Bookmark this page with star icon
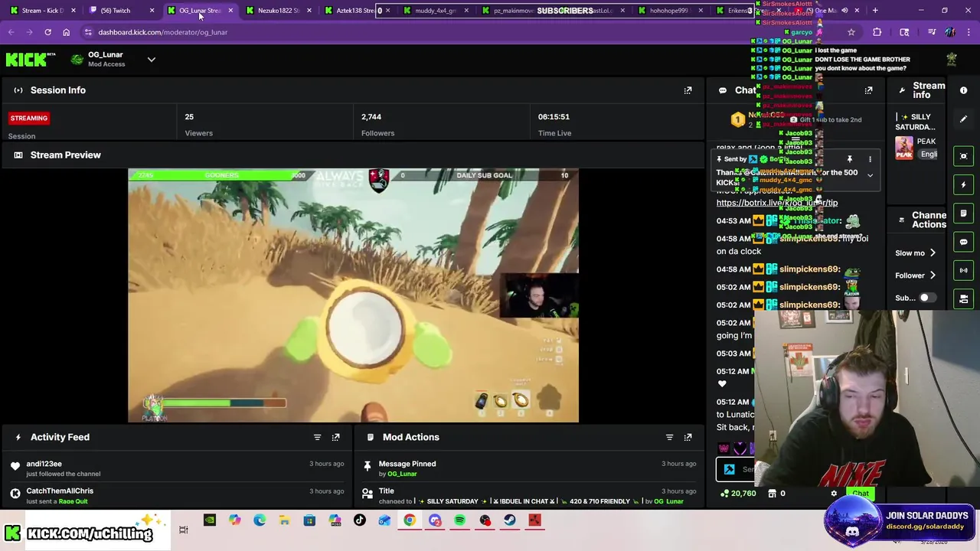The width and height of the screenshot is (980, 551). (x=851, y=32)
